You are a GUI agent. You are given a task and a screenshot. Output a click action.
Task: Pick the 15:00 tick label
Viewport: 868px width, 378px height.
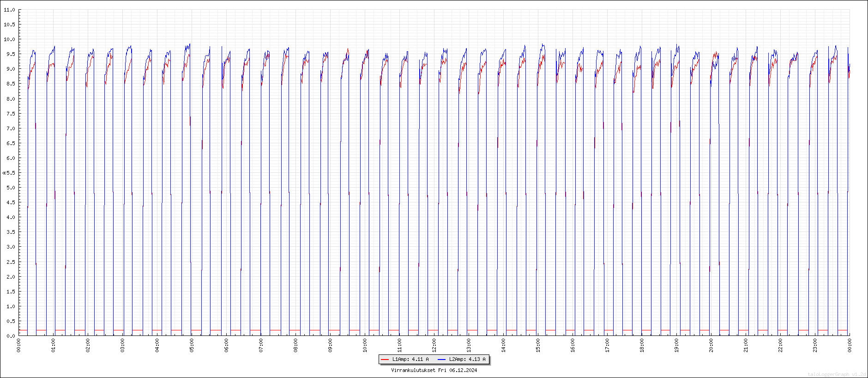click(538, 345)
